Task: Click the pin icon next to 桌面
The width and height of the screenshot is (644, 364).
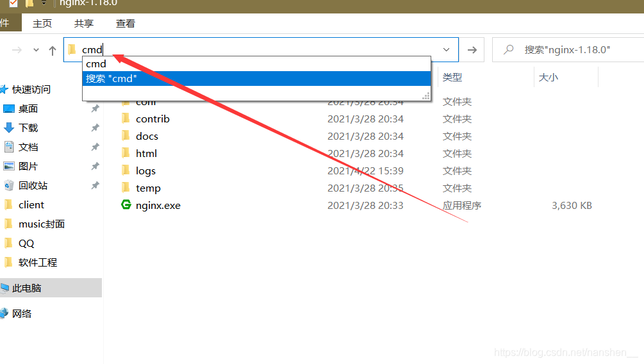Action: click(95, 108)
